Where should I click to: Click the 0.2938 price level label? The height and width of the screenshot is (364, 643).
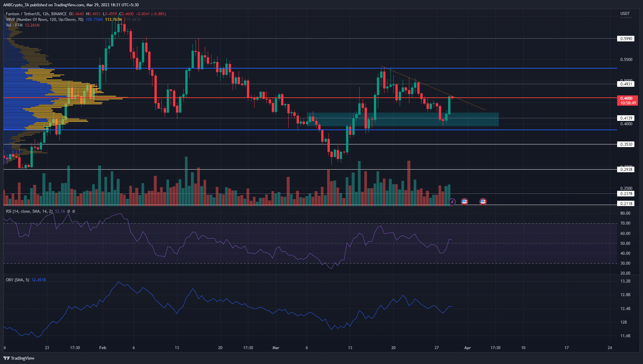click(626, 170)
